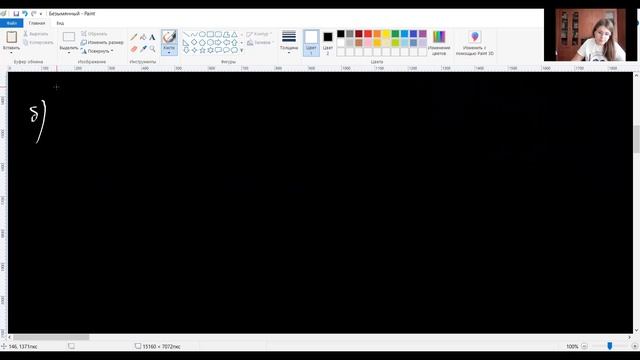
Task: Select the Text tool letter A
Action: [152, 37]
